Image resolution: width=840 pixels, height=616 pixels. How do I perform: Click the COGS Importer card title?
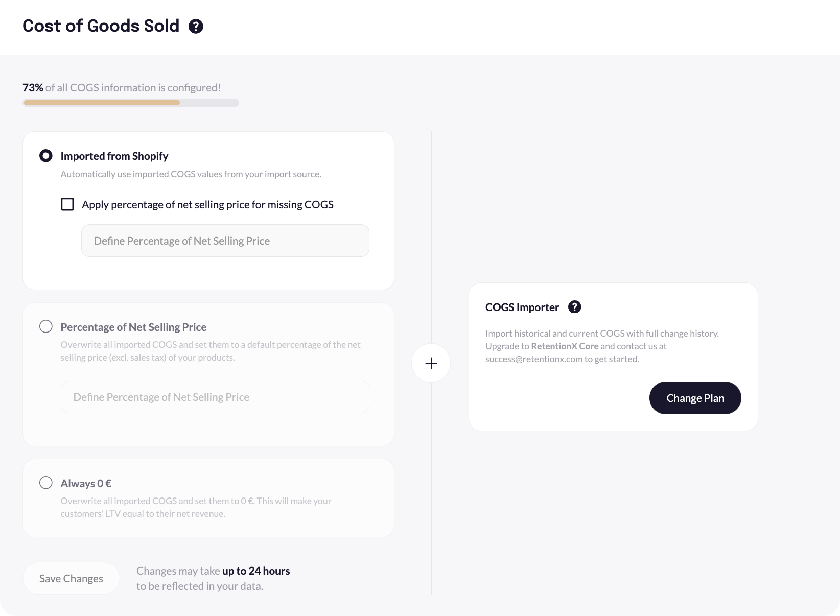click(522, 307)
